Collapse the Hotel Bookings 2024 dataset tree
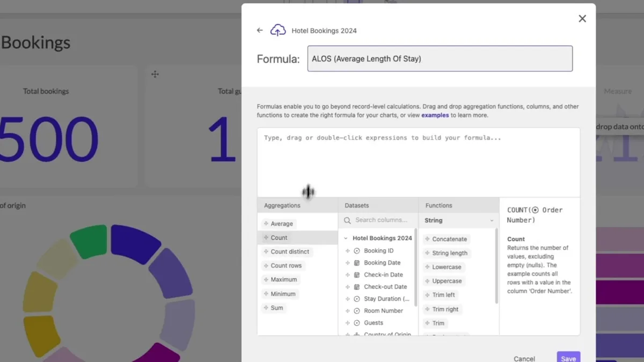 (x=346, y=238)
